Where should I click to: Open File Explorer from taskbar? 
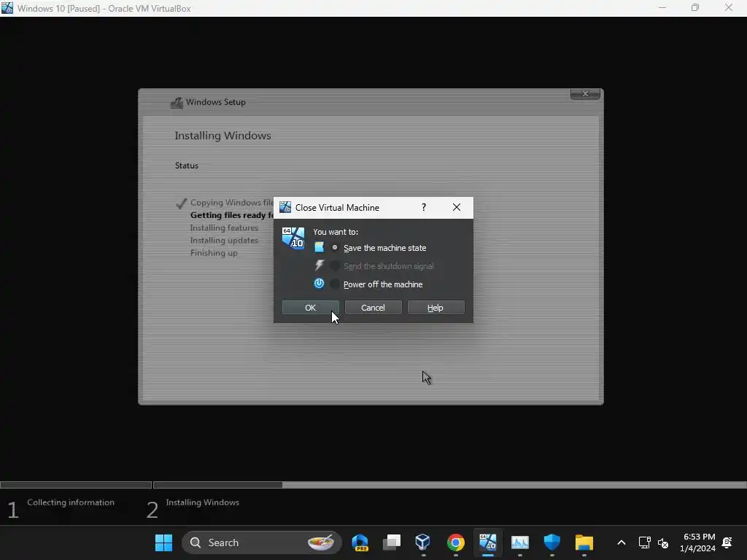584,542
